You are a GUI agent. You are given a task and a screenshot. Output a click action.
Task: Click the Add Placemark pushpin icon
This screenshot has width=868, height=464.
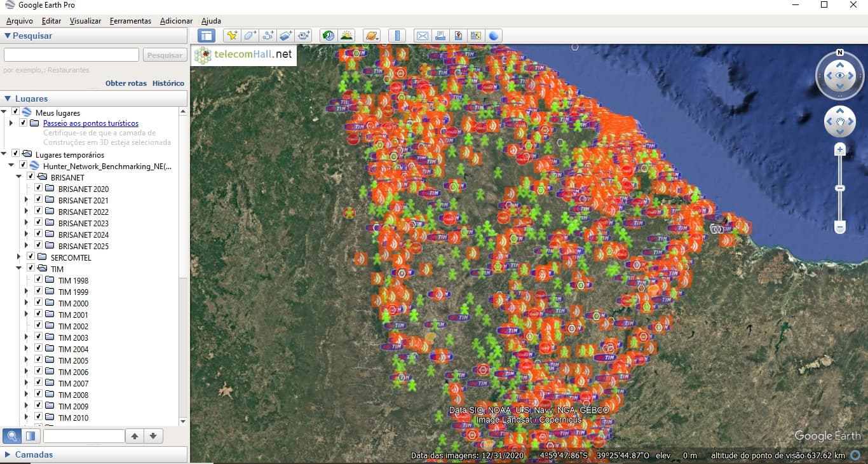232,36
